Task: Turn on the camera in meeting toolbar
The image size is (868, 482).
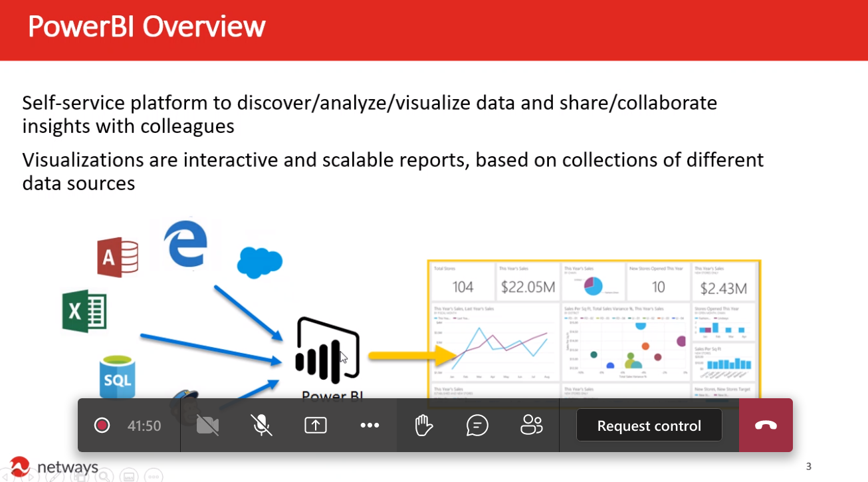Action: point(207,425)
